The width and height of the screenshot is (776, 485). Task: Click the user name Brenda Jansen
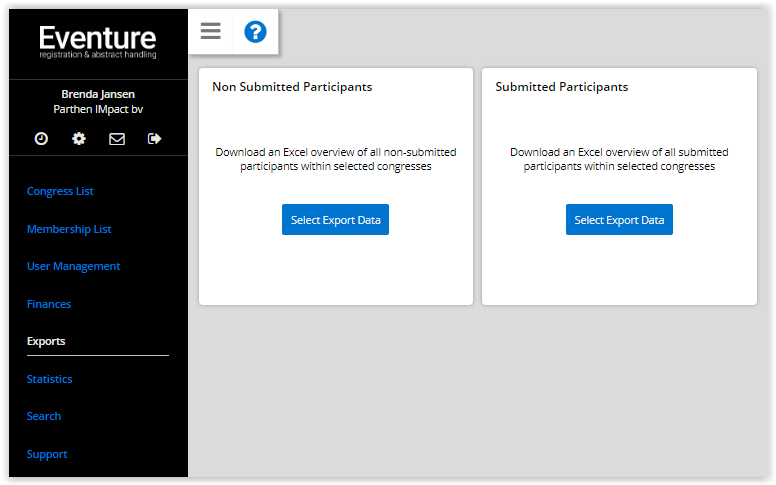98,94
